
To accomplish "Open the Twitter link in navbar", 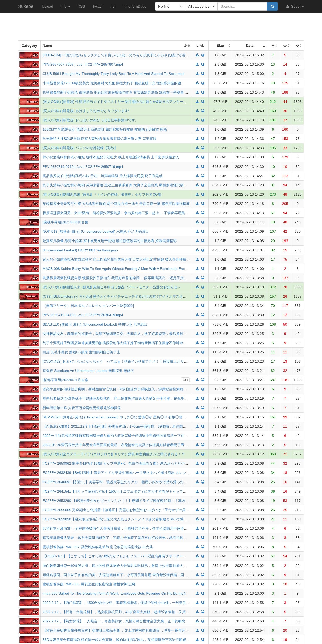I will (98, 6).
